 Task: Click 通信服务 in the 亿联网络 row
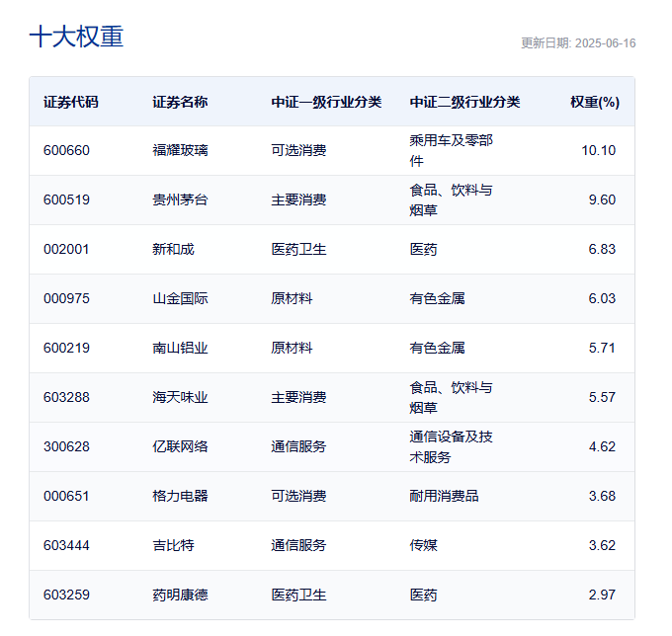click(298, 446)
